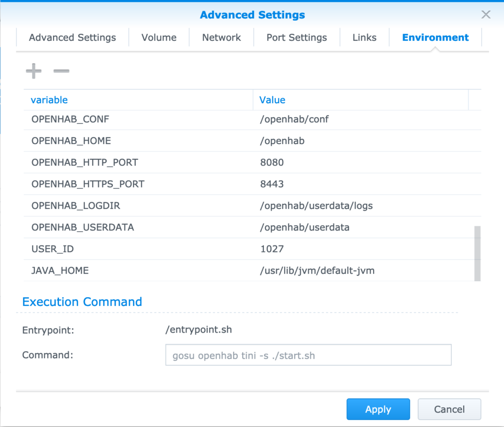Click the Execution Command section heading
This screenshot has height=427, width=504.
tap(82, 302)
